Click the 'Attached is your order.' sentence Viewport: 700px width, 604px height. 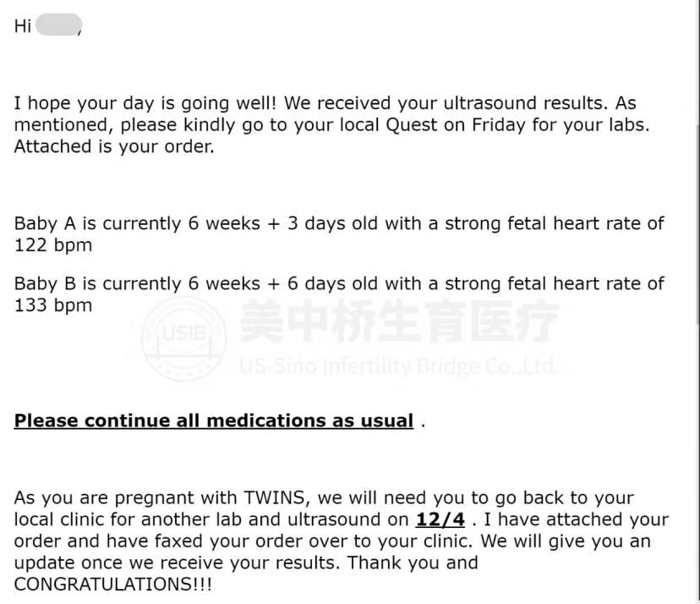pos(113,146)
